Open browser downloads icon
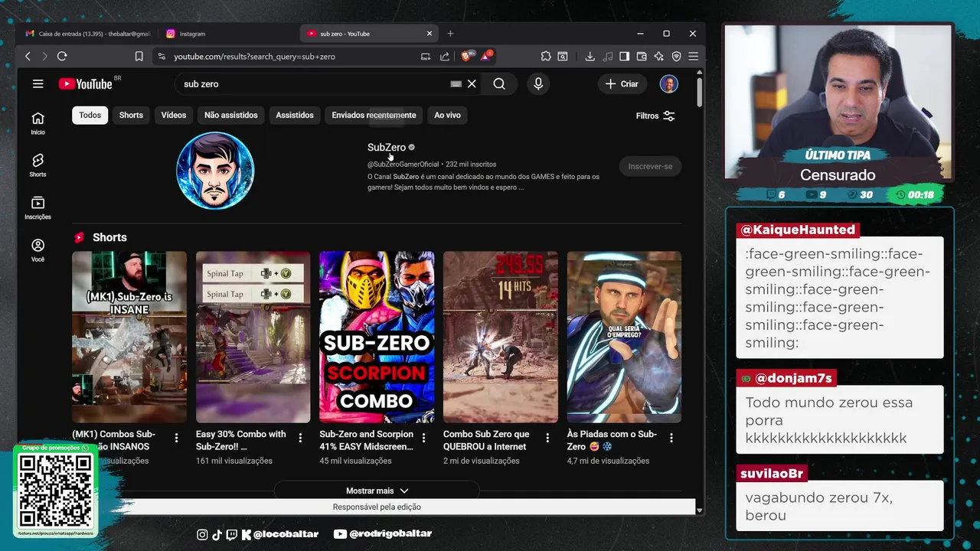This screenshot has width=980, height=551. tap(590, 56)
